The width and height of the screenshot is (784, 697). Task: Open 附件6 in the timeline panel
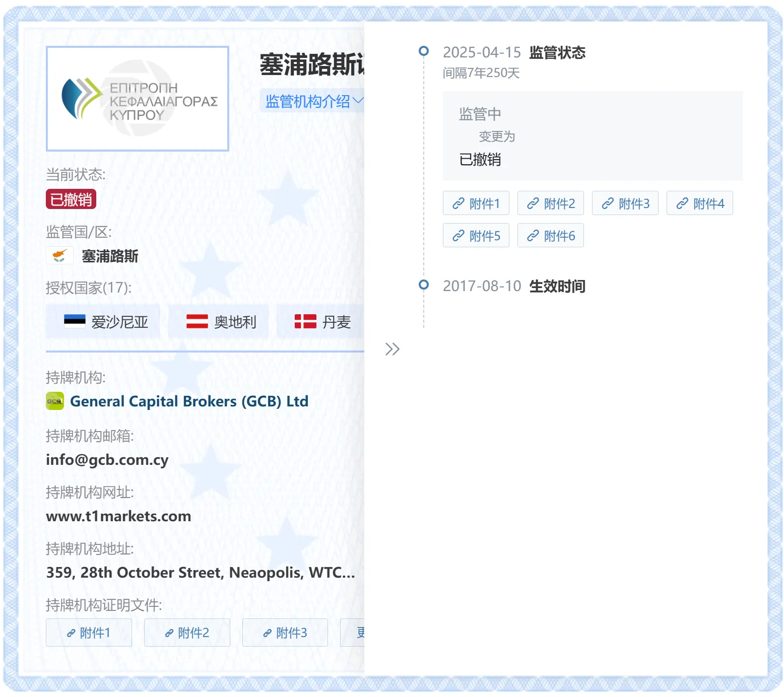551,236
